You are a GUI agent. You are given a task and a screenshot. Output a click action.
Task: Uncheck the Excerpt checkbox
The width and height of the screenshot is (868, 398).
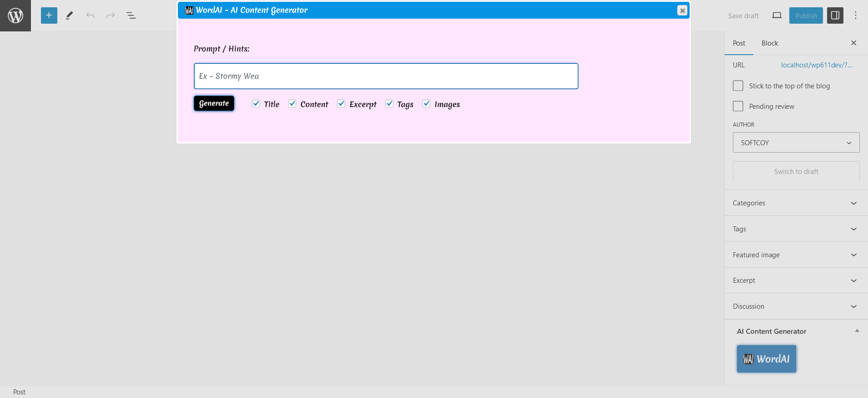point(341,104)
